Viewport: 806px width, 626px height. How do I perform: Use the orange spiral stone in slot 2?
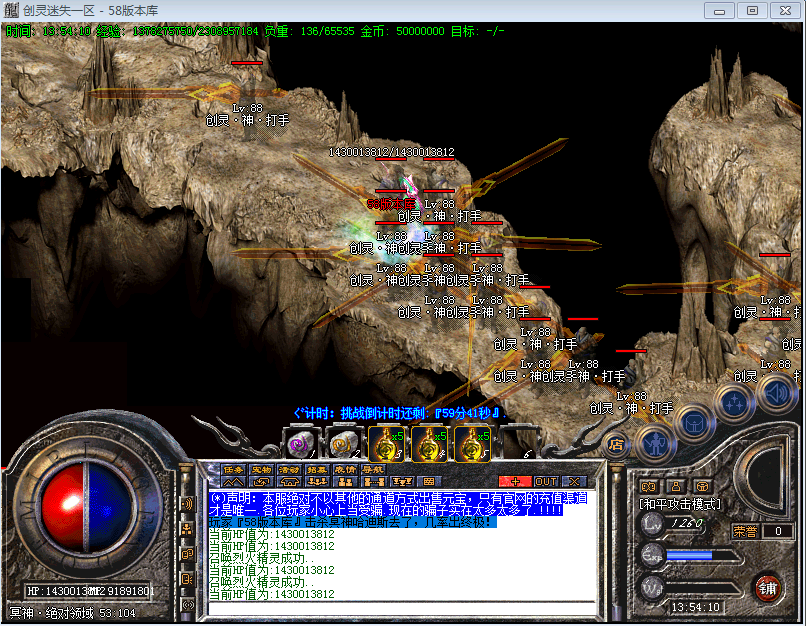(x=344, y=443)
